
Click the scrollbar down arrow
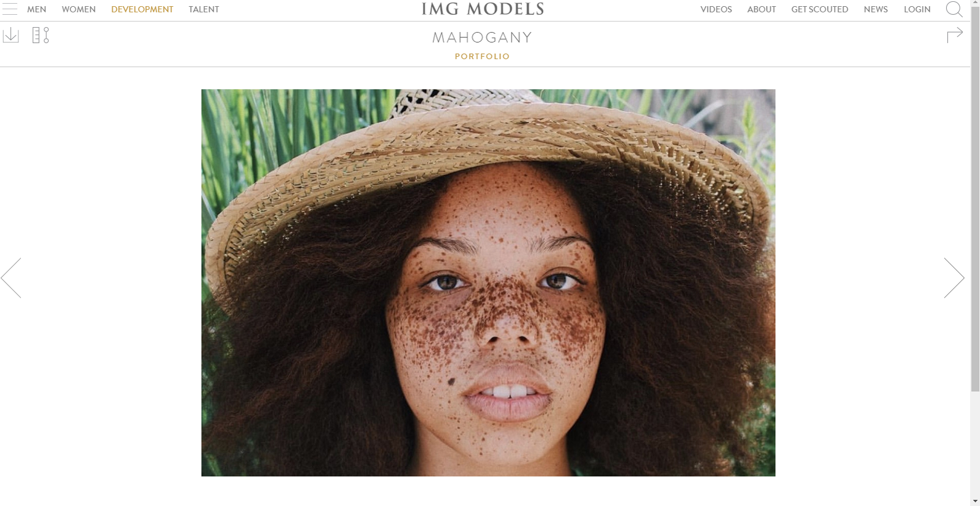pyautogui.click(x=975, y=501)
